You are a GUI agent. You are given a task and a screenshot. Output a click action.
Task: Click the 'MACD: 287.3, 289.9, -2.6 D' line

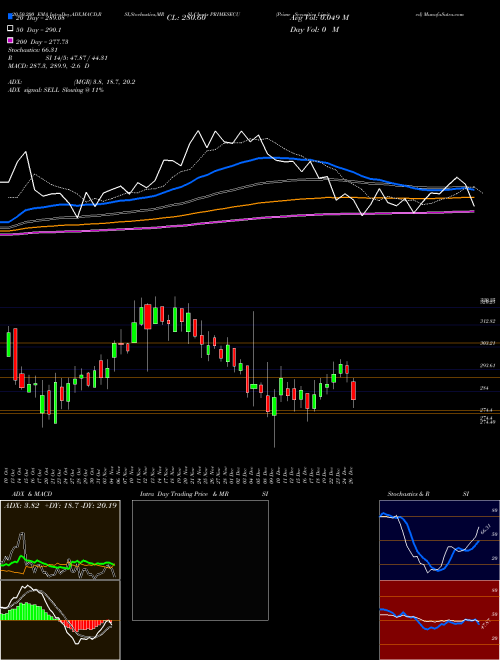[48, 66]
